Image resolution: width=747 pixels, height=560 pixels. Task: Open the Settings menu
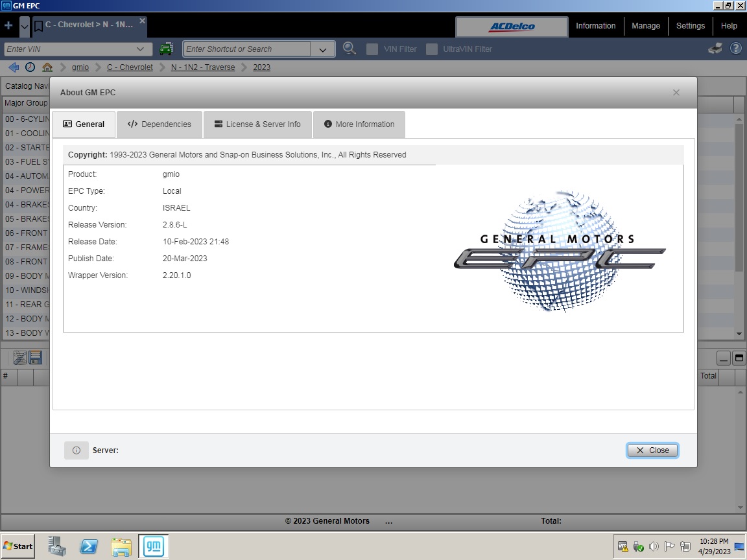click(691, 26)
